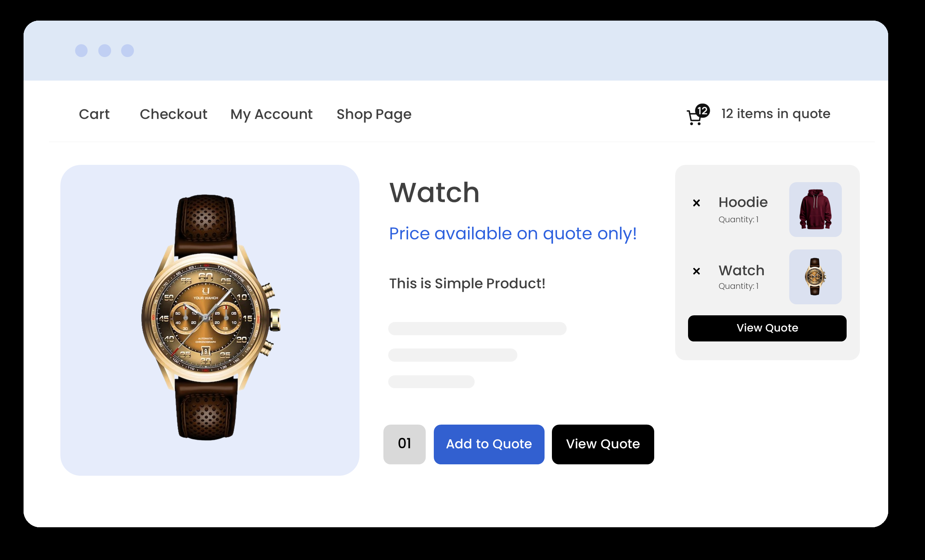The width and height of the screenshot is (925, 560).
Task: Click the second dot in window header
Action: [105, 51]
